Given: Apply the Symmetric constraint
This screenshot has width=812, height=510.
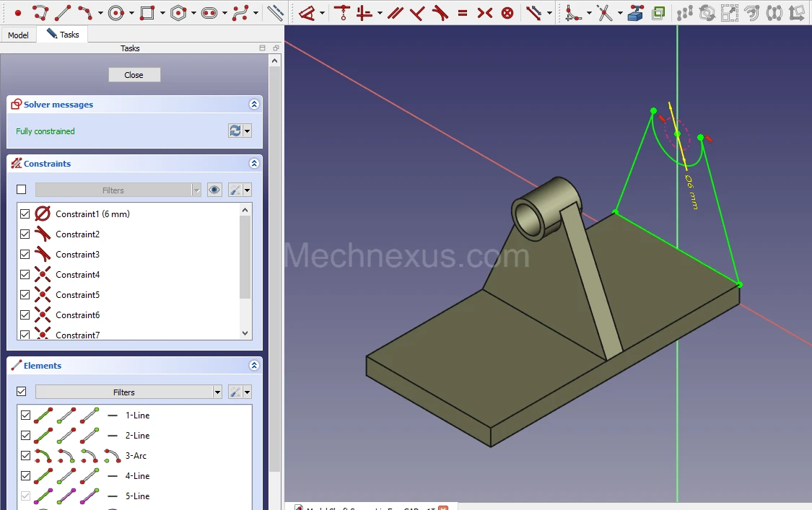Looking at the screenshot, I should 485,13.
